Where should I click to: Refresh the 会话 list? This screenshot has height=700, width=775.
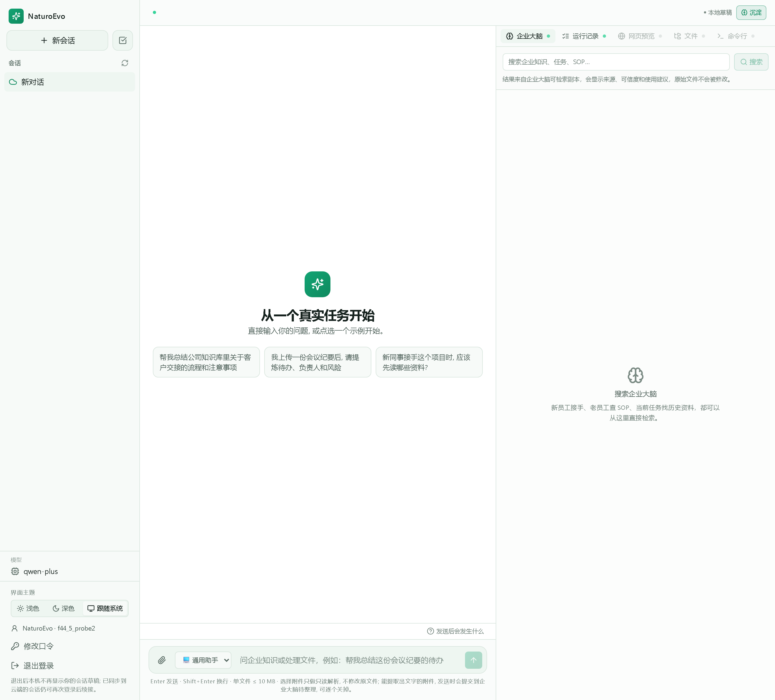coord(125,63)
